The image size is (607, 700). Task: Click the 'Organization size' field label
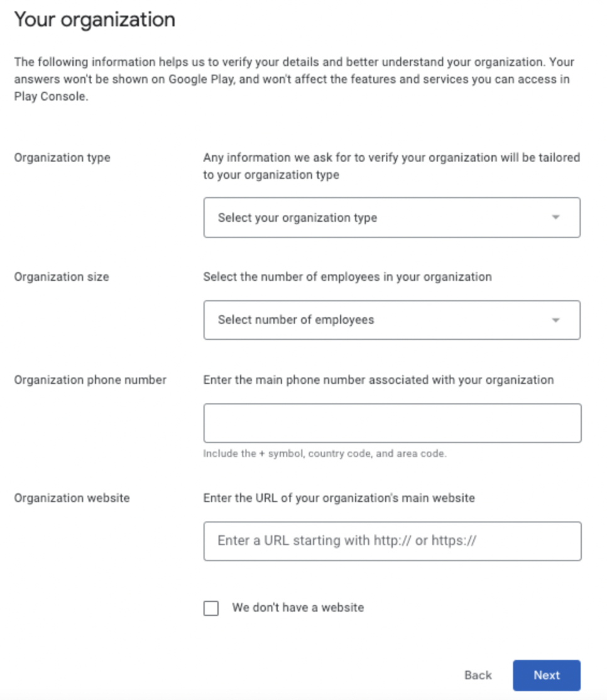(62, 276)
